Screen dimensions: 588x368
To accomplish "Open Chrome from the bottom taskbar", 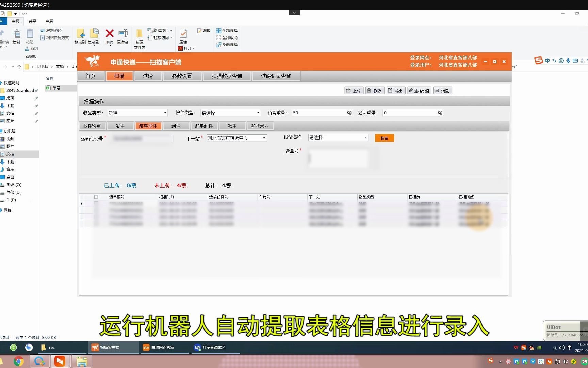I will (x=19, y=361).
